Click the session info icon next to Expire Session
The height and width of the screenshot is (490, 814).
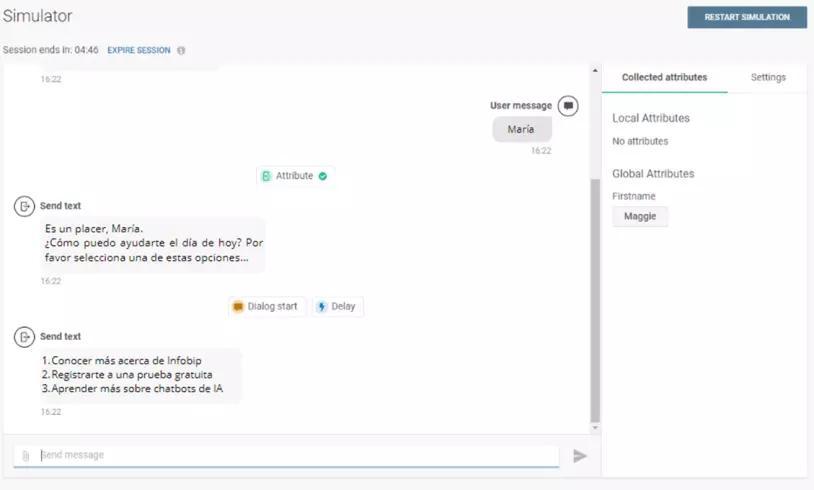pyautogui.click(x=181, y=50)
